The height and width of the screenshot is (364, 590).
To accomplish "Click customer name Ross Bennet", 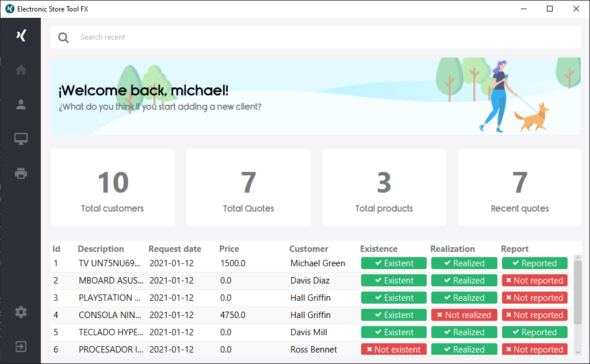I will tap(313, 349).
